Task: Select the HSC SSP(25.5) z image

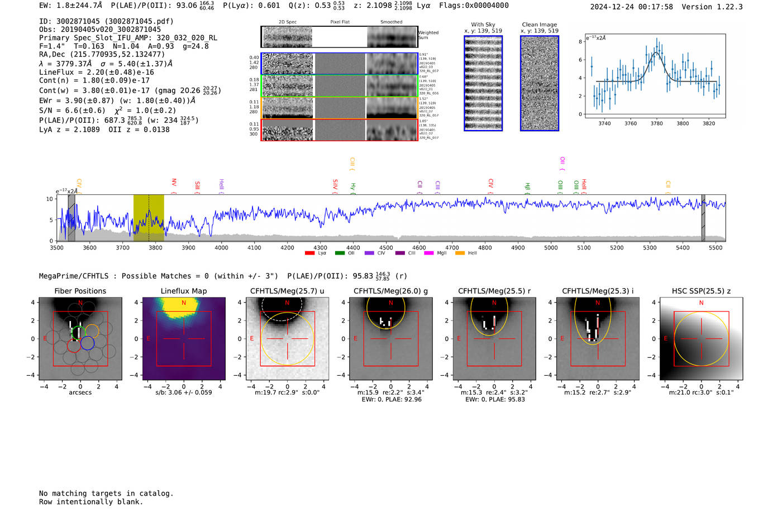Action: pyautogui.click(x=701, y=339)
